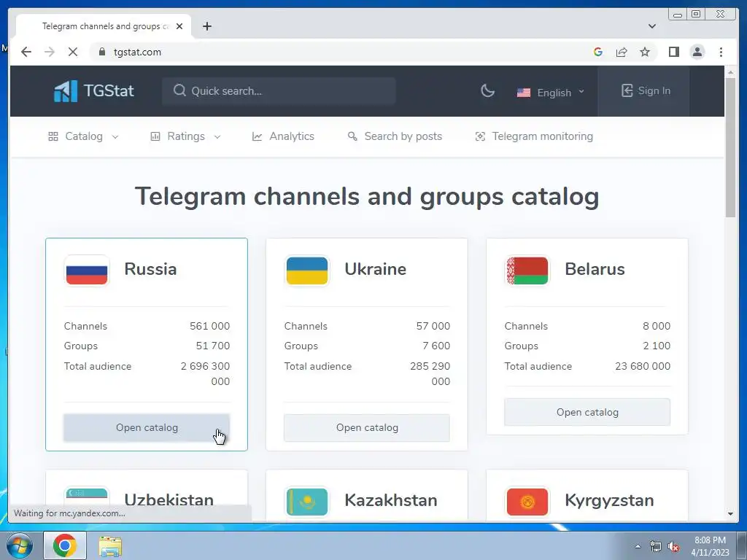Screen dimensions: 747x560
Task: Toggle dark mode moon icon
Action: coord(487,90)
